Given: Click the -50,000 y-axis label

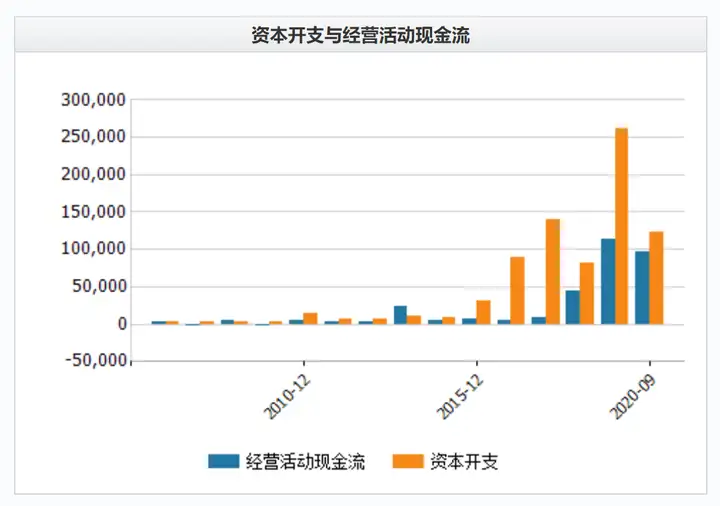Looking at the screenshot, I should coord(96,361).
